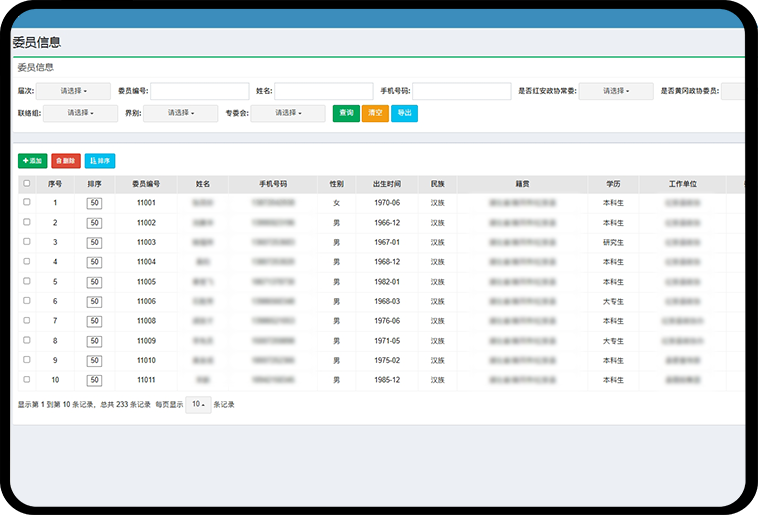Click the red 删除 (delete) button
The height and width of the screenshot is (515, 758).
point(66,160)
